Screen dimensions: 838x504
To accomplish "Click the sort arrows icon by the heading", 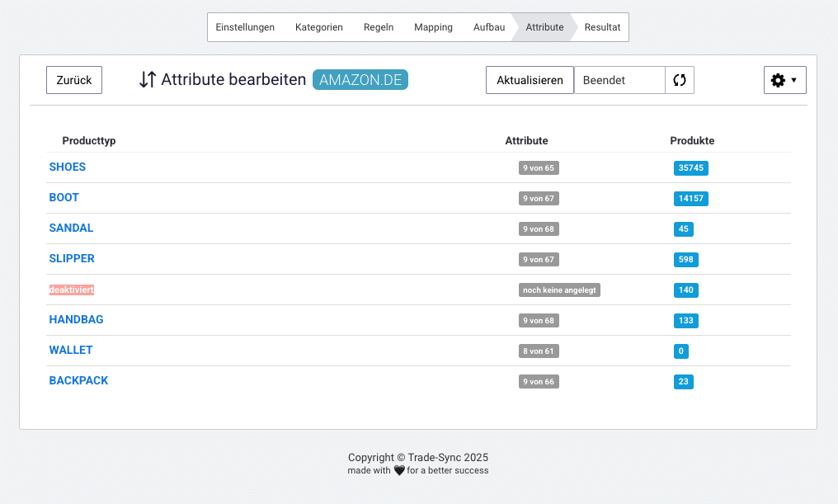I will click(x=148, y=80).
